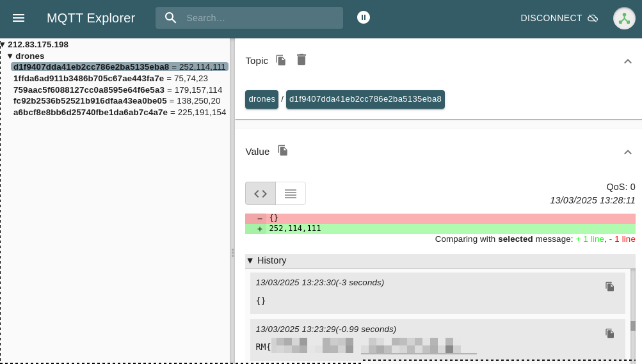This screenshot has width=642, height=364.
Task: Copy the first history entry
Action: click(610, 287)
